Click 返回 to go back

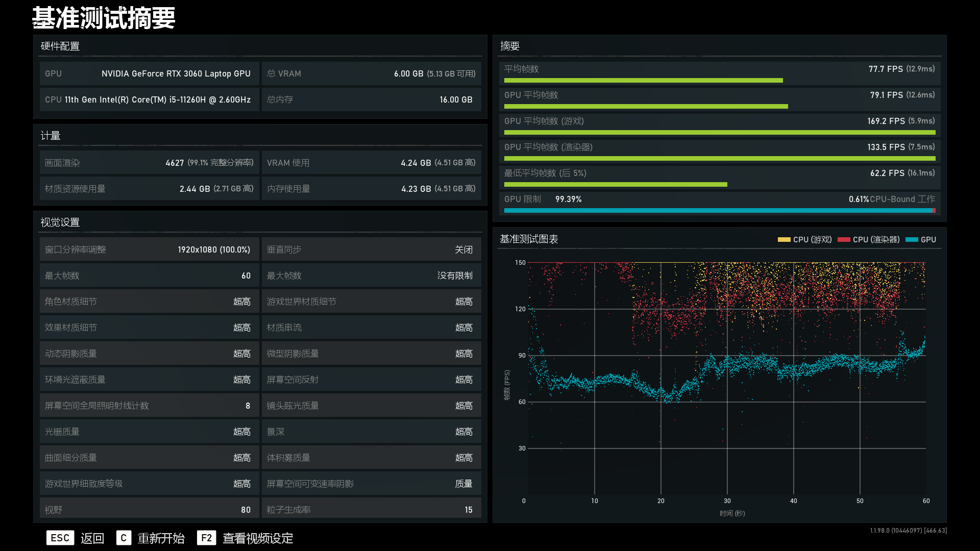click(92, 538)
